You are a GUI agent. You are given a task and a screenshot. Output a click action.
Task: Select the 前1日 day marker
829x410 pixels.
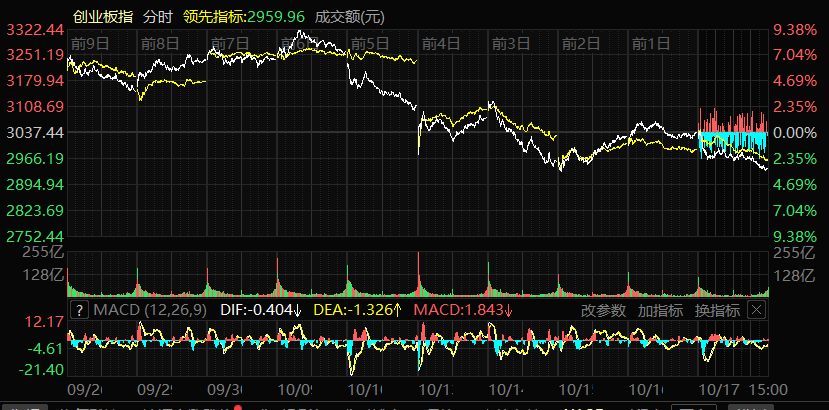click(x=650, y=43)
